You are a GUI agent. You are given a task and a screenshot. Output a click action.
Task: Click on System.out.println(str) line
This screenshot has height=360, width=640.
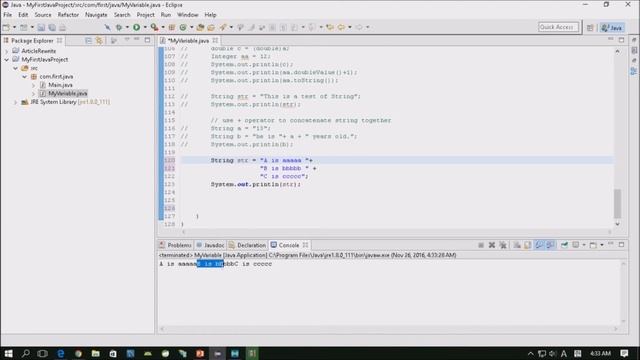[x=256, y=184]
